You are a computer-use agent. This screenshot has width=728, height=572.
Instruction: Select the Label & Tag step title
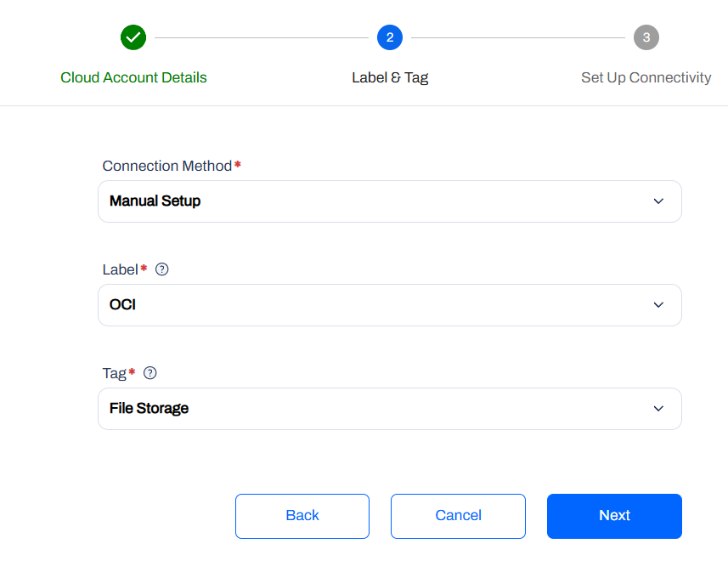click(390, 77)
